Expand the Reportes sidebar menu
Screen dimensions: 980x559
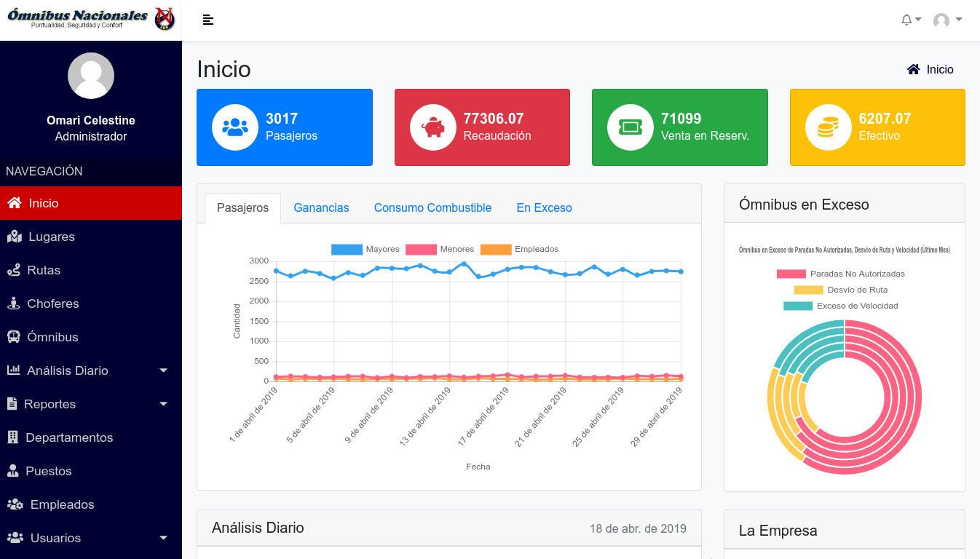163,404
